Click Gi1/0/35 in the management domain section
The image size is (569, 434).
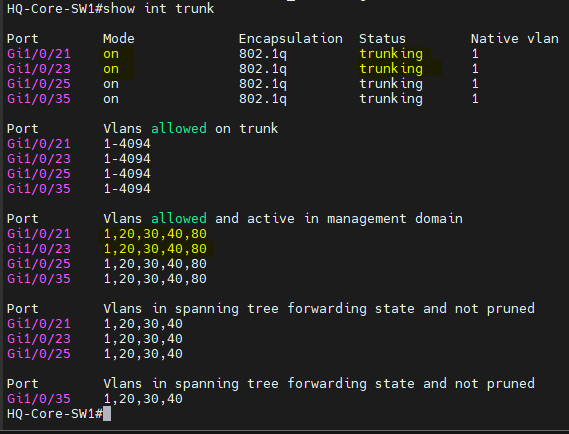pos(39,279)
